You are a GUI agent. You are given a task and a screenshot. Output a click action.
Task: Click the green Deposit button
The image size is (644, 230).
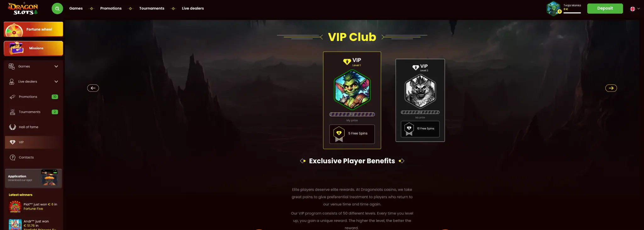[605, 9]
